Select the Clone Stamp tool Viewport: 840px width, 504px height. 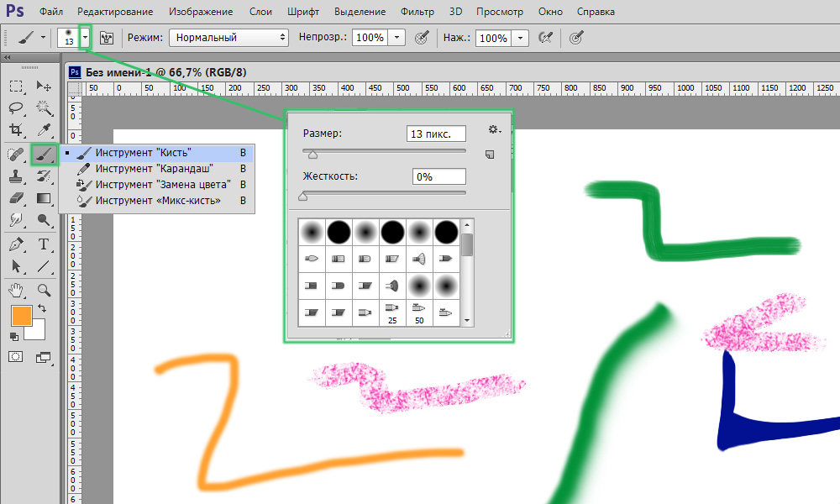point(16,176)
